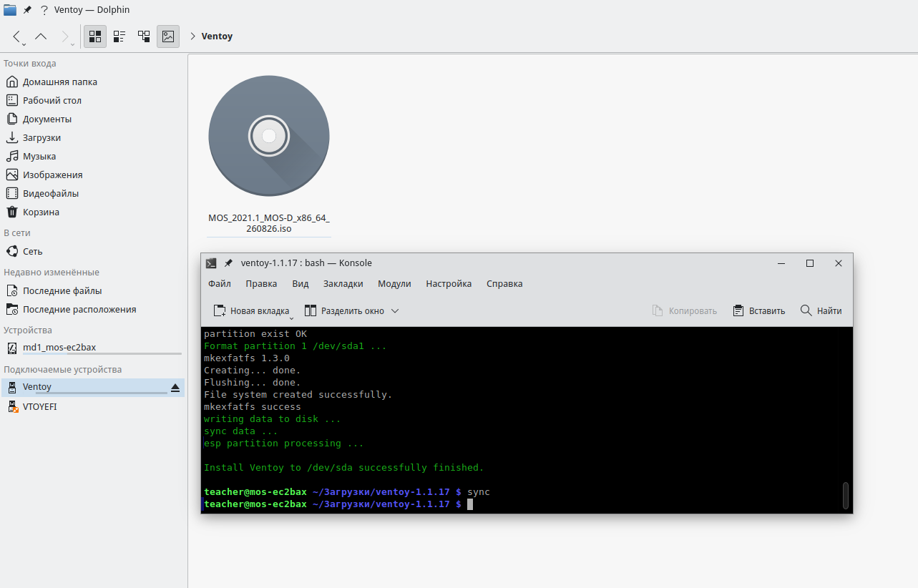Switch Dolphin to compact view mode
The image size is (918, 588).
pos(119,36)
